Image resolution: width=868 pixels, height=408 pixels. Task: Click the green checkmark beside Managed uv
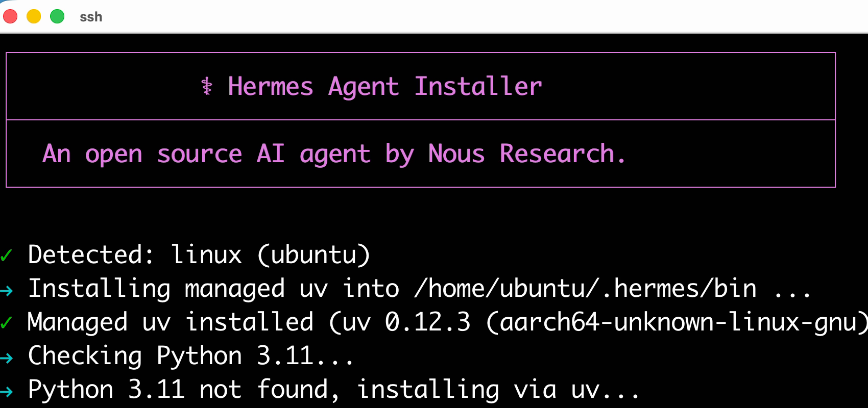pyautogui.click(x=7, y=322)
